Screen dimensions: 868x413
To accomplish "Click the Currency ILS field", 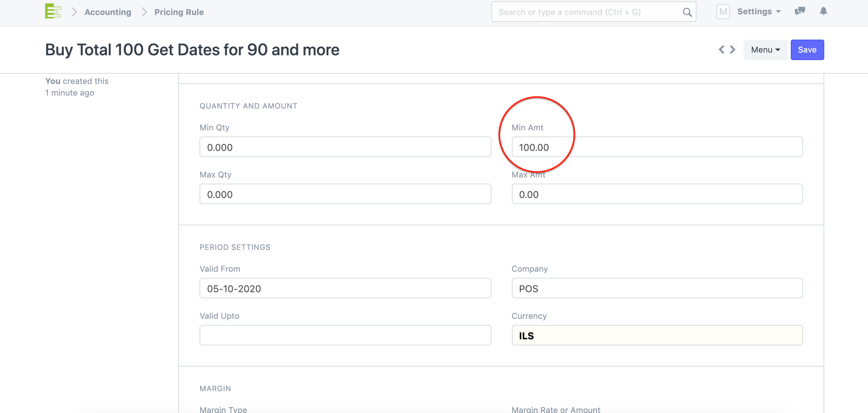I will [x=657, y=336].
